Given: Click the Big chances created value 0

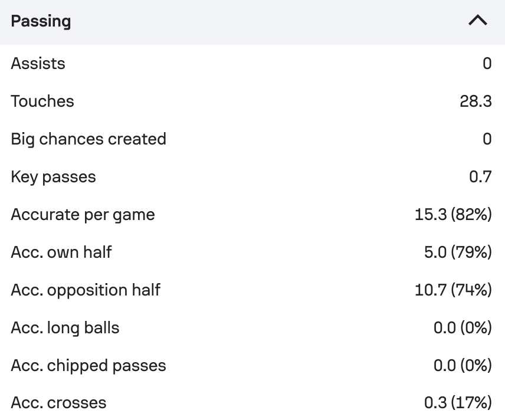Looking at the screenshot, I should [487, 139].
